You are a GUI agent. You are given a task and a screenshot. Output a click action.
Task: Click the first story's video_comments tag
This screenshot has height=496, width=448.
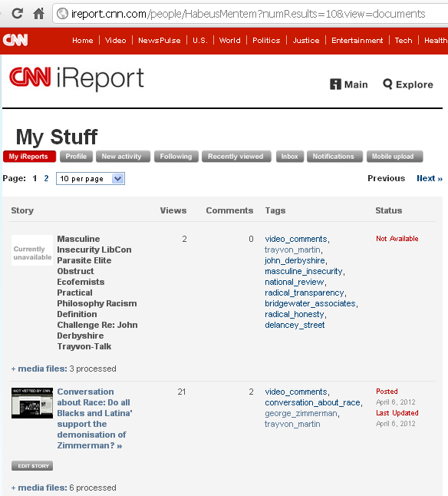(296, 239)
